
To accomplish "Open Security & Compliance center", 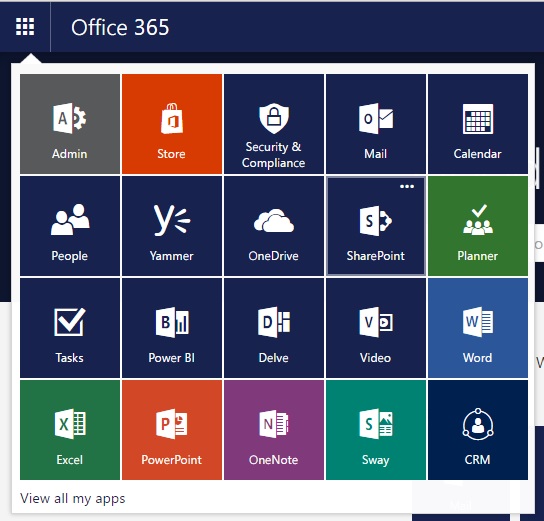I will pyautogui.click(x=274, y=124).
